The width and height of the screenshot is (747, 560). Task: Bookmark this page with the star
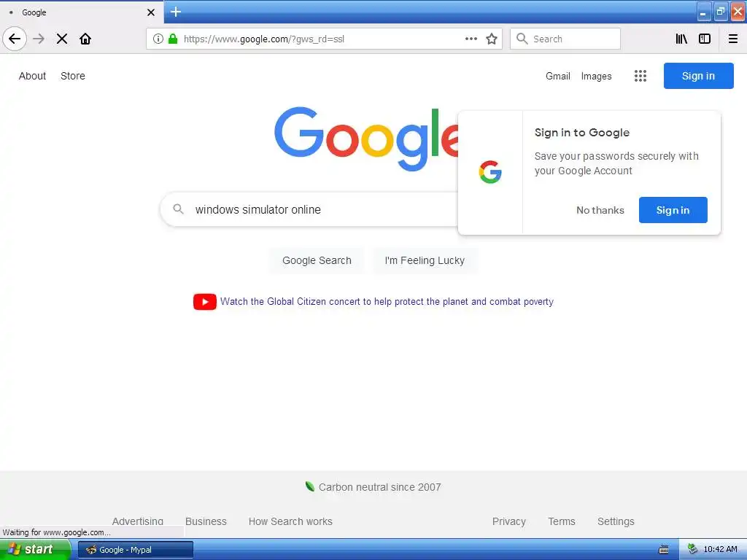click(492, 39)
